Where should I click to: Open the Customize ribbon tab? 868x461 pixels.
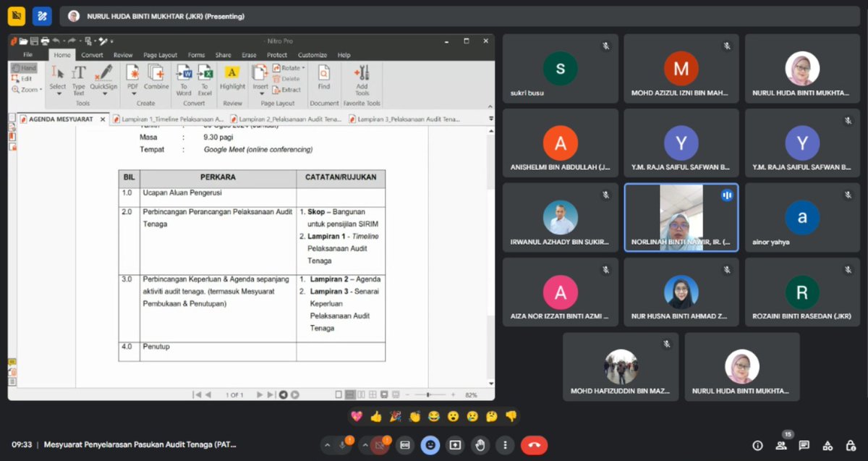point(312,55)
